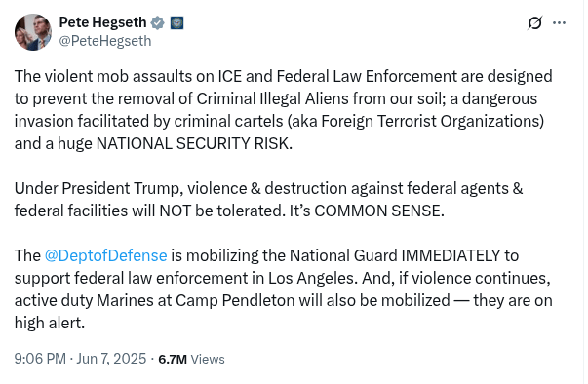Click the high alert closing line

click(x=50, y=323)
